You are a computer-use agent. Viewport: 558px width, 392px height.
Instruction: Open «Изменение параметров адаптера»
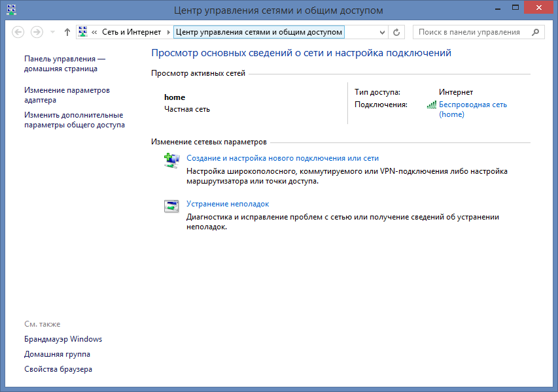point(67,95)
